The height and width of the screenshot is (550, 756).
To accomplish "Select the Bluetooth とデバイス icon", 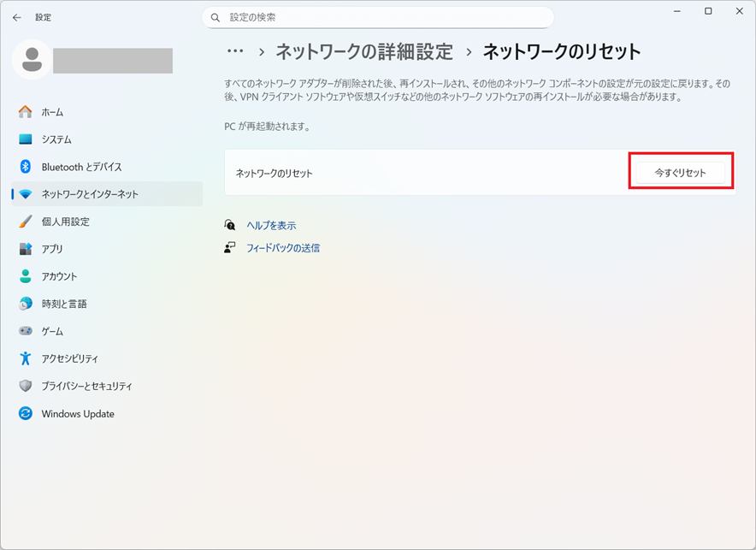I will coord(26,167).
